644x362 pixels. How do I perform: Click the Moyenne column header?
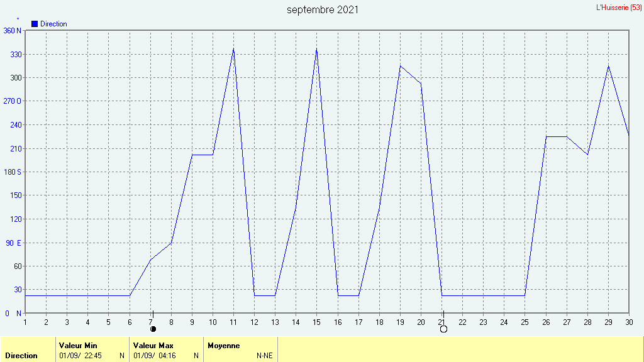224,346
